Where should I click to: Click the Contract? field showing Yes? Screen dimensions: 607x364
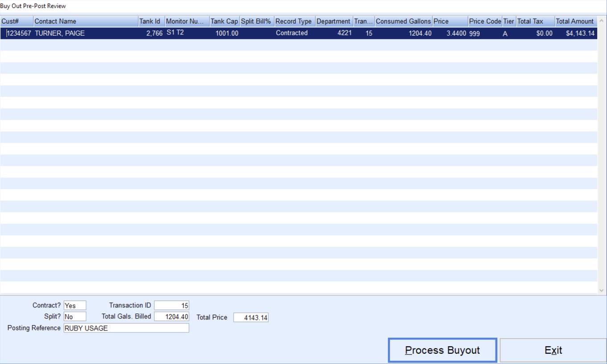tap(75, 306)
